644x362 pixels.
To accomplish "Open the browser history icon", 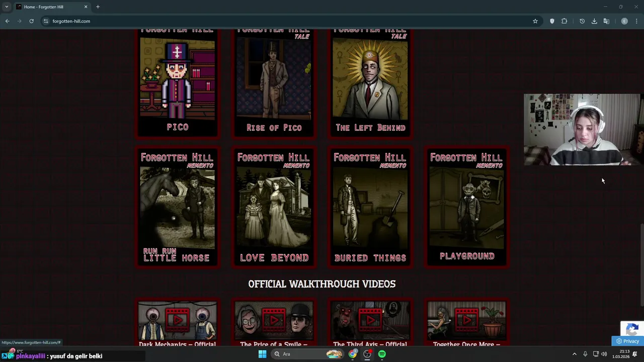I will tap(582, 21).
